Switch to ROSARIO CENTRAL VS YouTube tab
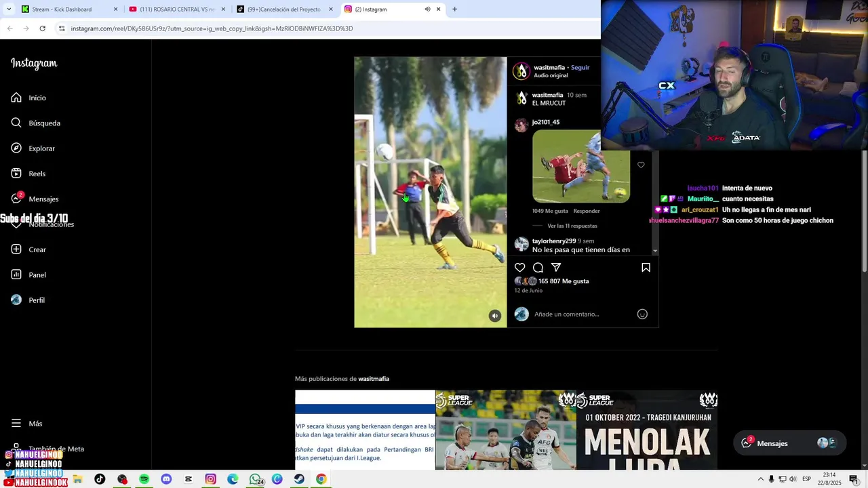Screen dimensions: 868x488 point(176,9)
